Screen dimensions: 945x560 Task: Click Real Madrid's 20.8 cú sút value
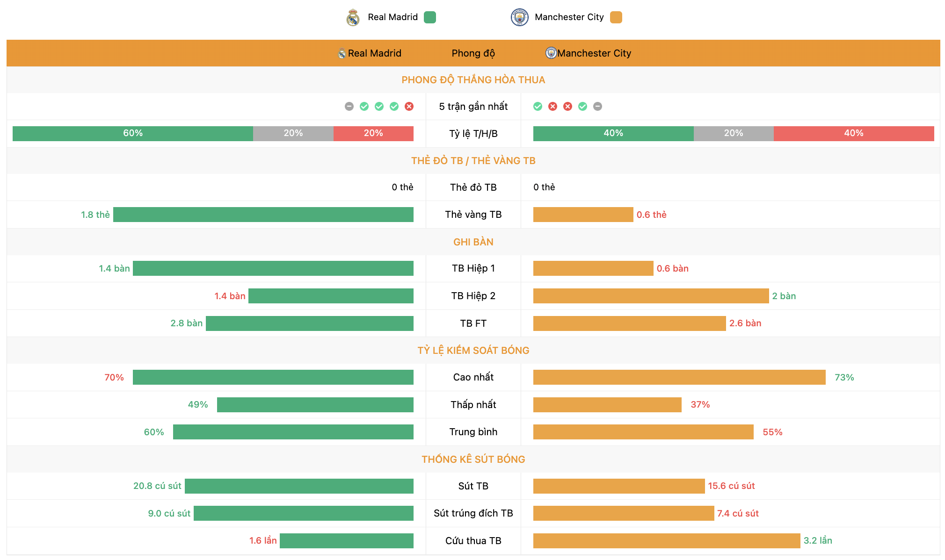click(x=157, y=486)
